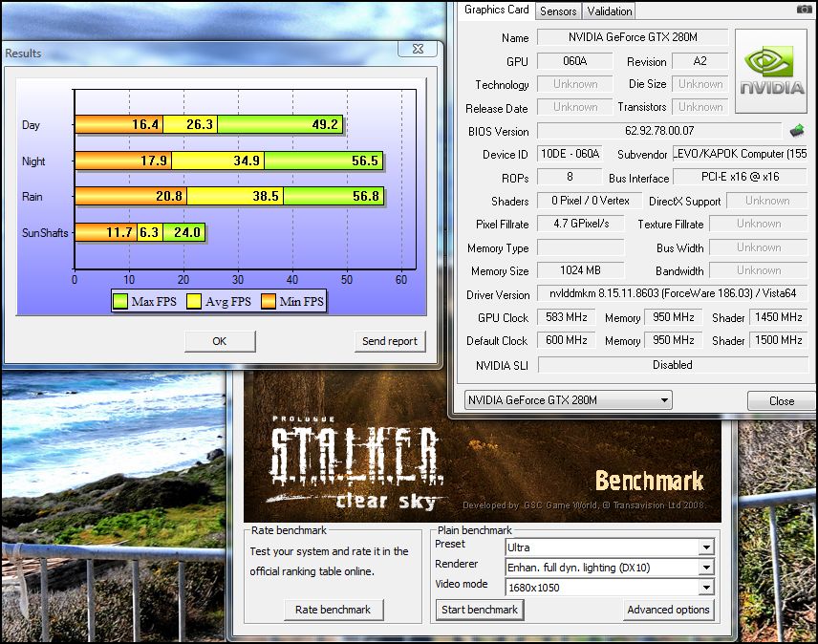Open the Validation tab
This screenshot has height=644, width=818.
point(609,11)
